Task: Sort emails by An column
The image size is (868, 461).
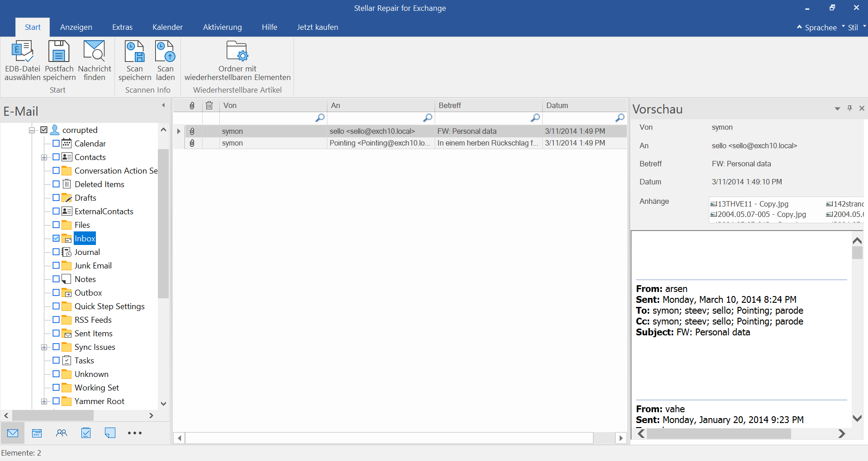Action: pos(381,105)
